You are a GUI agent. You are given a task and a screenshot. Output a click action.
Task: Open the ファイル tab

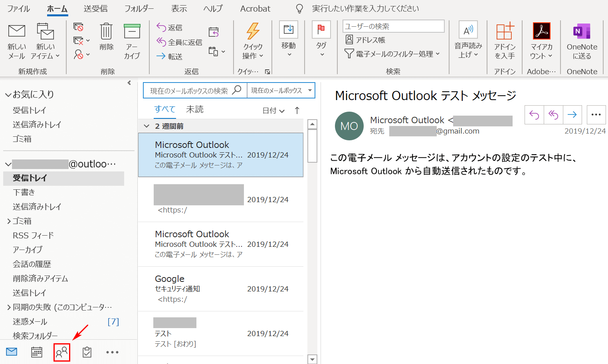[18, 8]
